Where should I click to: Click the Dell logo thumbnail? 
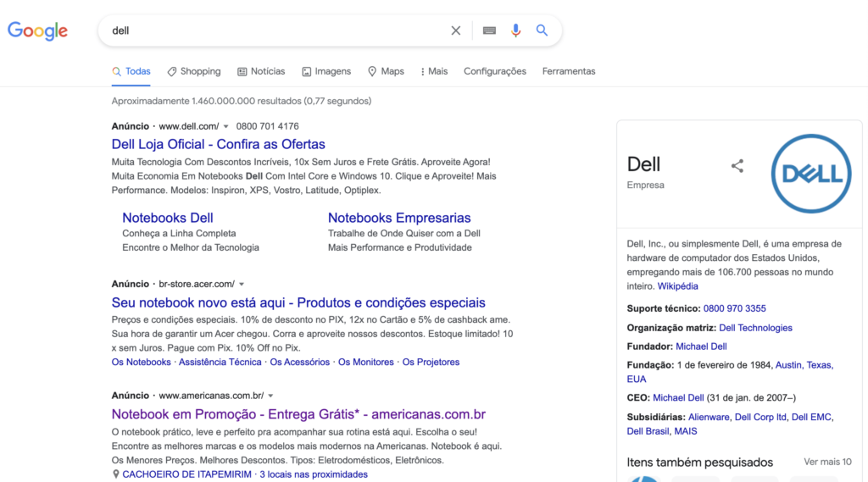coord(811,174)
